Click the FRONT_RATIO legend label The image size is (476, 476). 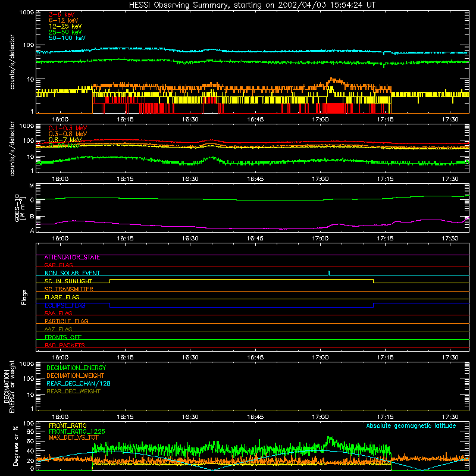[68, 425]
